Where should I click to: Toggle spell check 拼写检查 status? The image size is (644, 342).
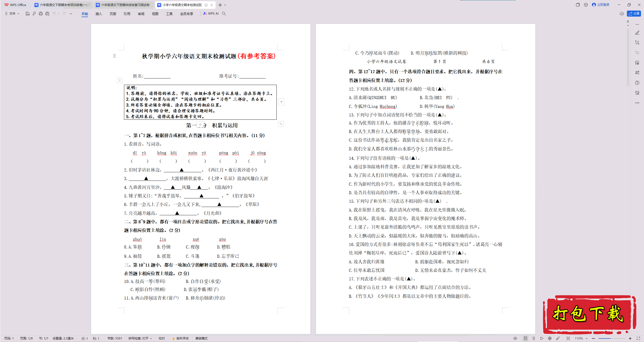[x=140, y=338]
